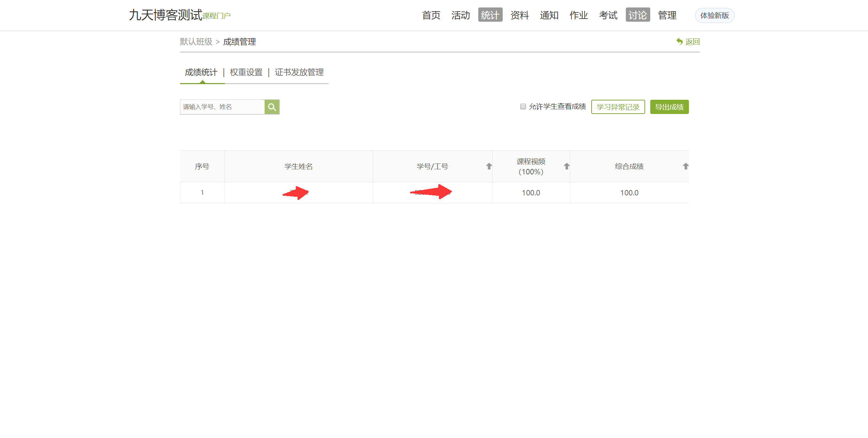868x438 pixels.
Task: Open the 管理 section
Action: pos(667,15)
